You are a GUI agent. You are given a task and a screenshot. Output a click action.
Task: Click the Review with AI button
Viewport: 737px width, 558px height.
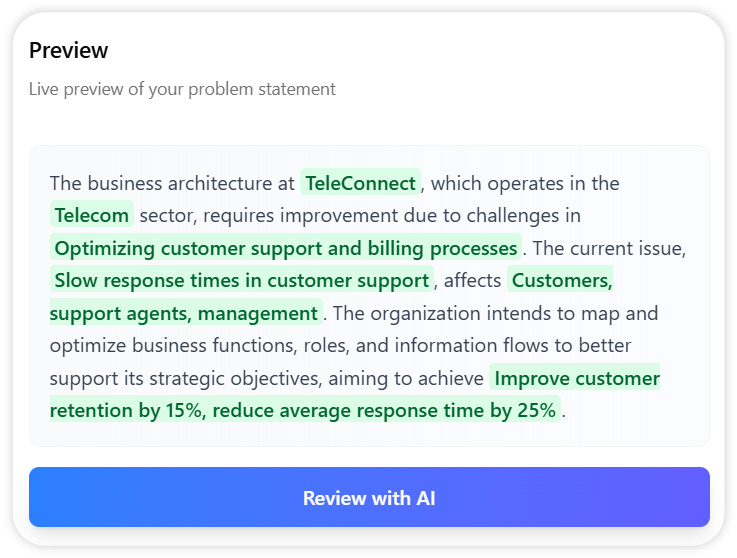(369, 498)
